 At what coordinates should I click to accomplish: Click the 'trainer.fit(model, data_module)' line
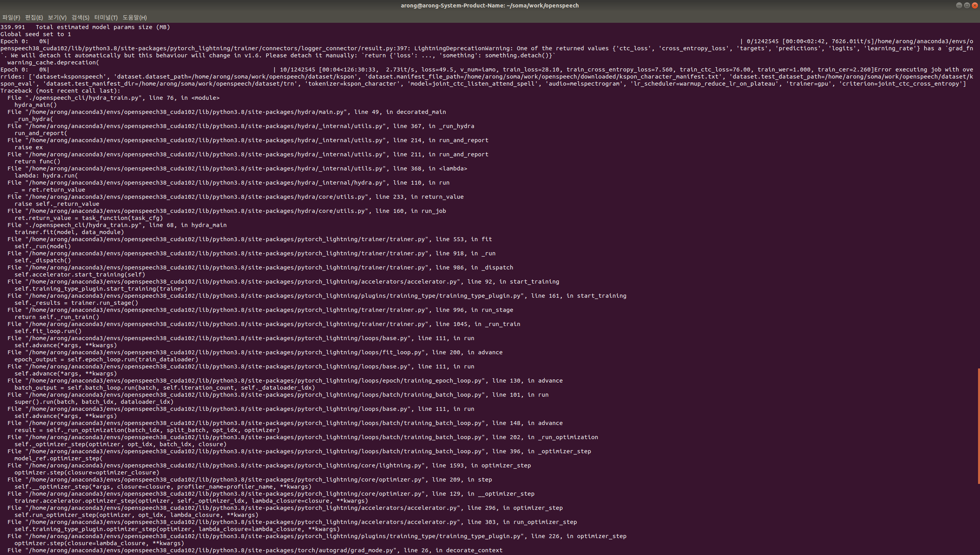point(69,232)
